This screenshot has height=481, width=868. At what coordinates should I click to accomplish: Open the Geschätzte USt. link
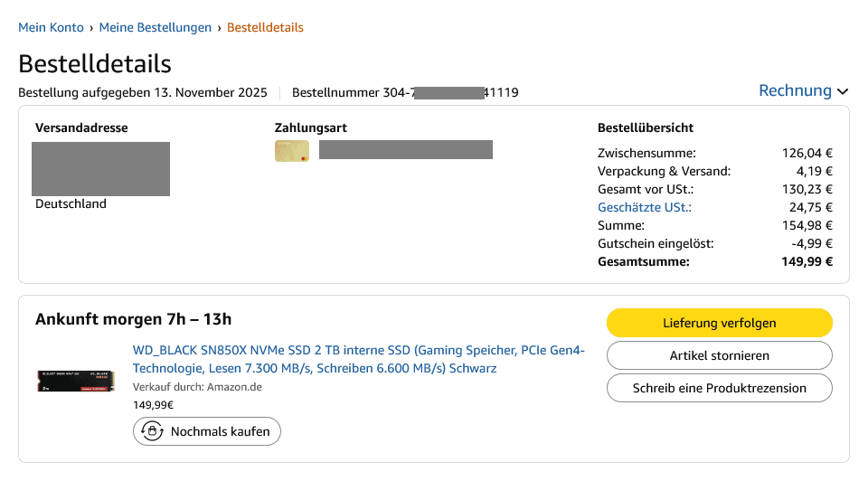[x=644, y=207]
